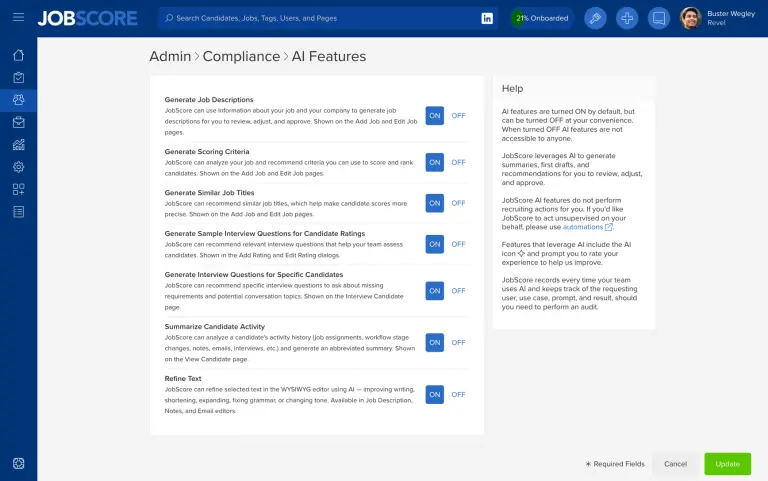Open the Help lifebuoy sidebar icon
Screen dimensions: 768x481
(19, 463)
